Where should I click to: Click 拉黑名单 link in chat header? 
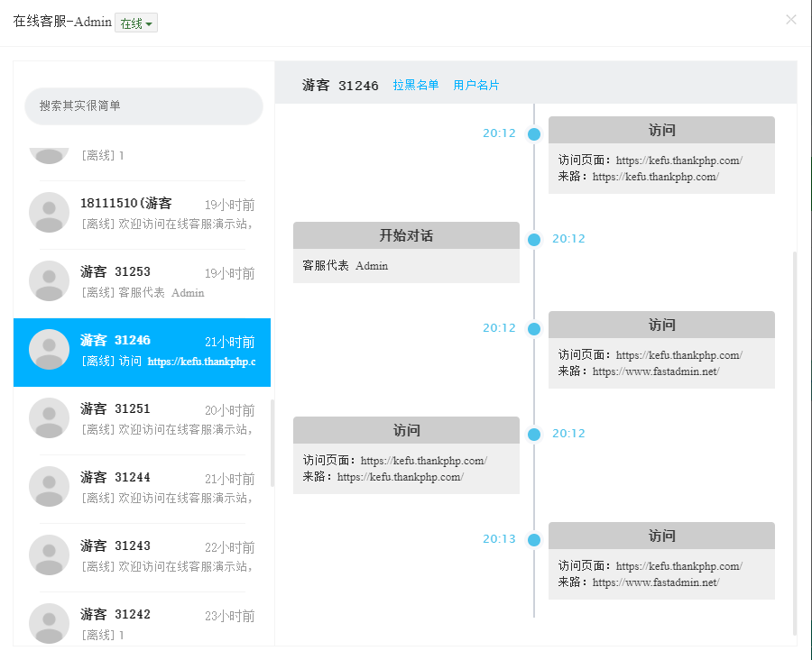pos(416,86)
